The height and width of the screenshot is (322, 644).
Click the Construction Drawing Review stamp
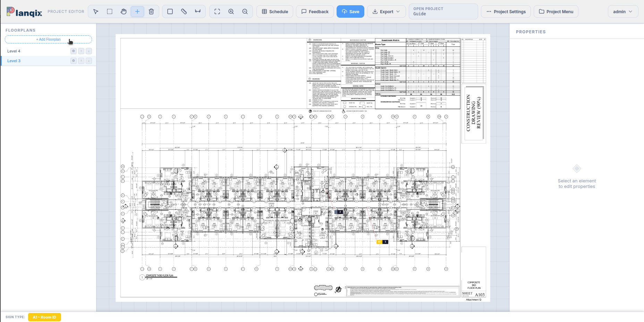[474, 113]
